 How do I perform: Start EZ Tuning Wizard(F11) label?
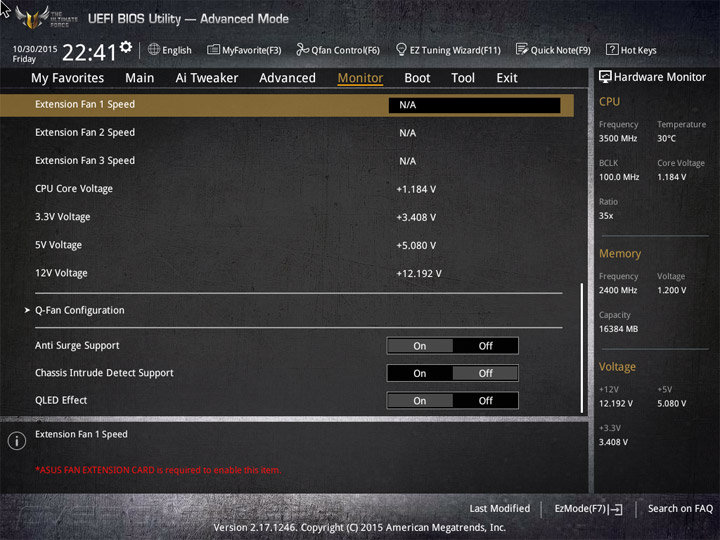coord(455,50)
